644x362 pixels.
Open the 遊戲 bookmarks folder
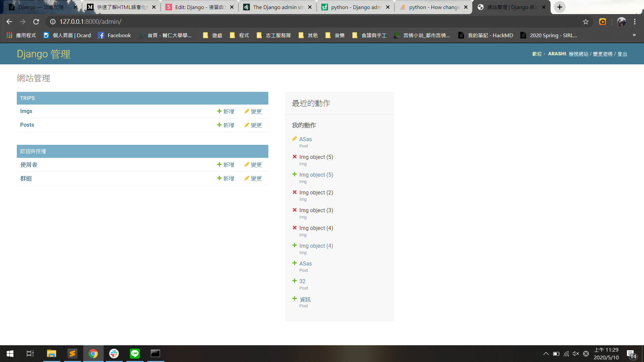[213, 36]
